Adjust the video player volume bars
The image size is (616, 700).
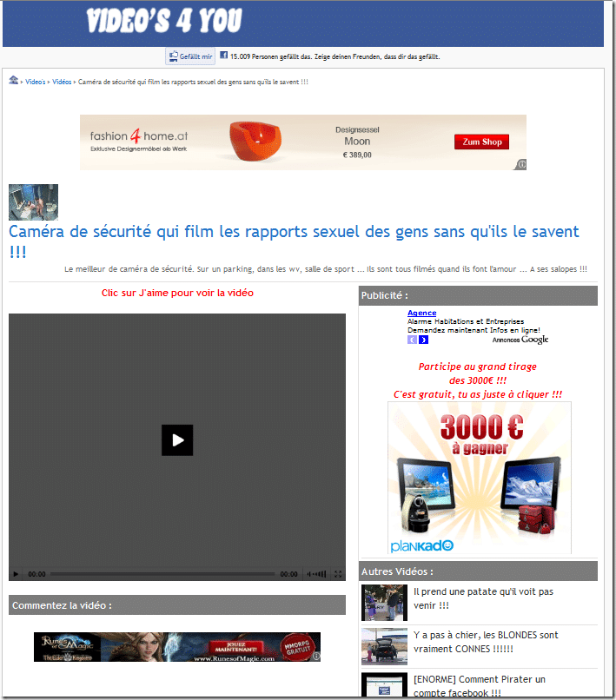pyautogui.click(x=317, y=574)
